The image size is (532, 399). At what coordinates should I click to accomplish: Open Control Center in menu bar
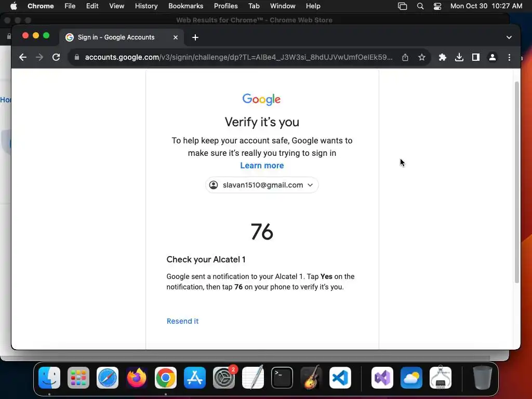[437, 6]
